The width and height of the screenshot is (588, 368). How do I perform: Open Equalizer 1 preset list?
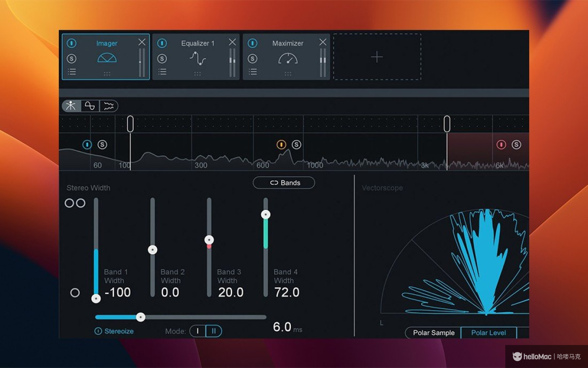tap(162, 72)
